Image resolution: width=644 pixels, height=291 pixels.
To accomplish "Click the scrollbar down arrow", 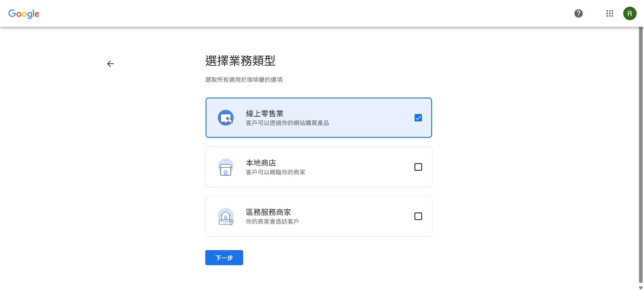I will [641, 288].
